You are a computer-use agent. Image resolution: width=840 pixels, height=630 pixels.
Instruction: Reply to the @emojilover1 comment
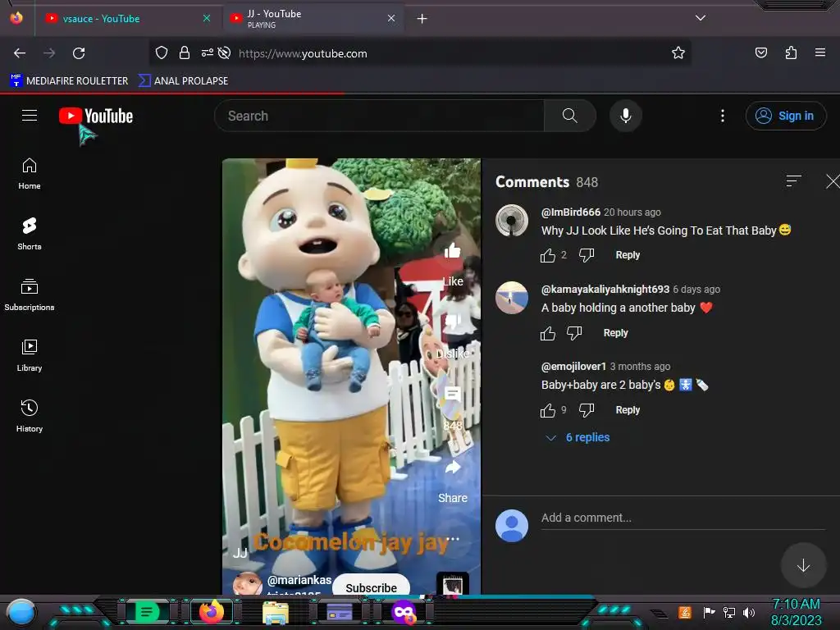click(x=628, y=410)
